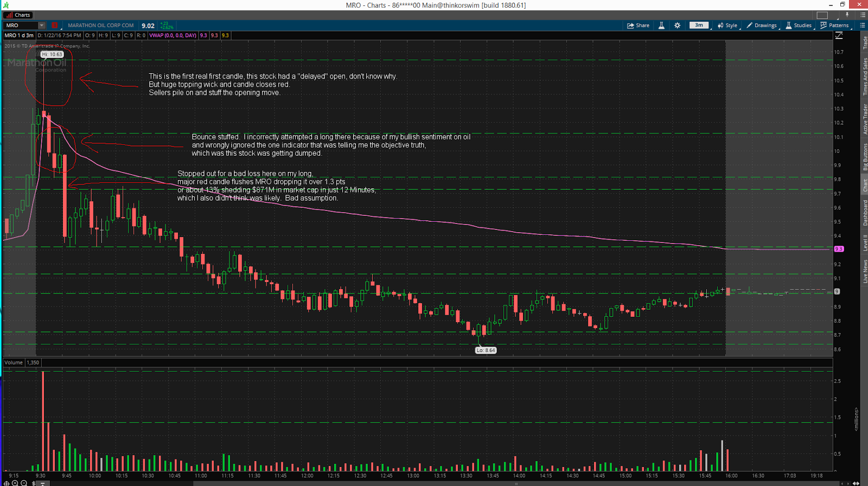Click the VWAP (0.0, 0.0, DAY) study label
Viewport: 868px width, 486px height.
[x=173, y=35]
